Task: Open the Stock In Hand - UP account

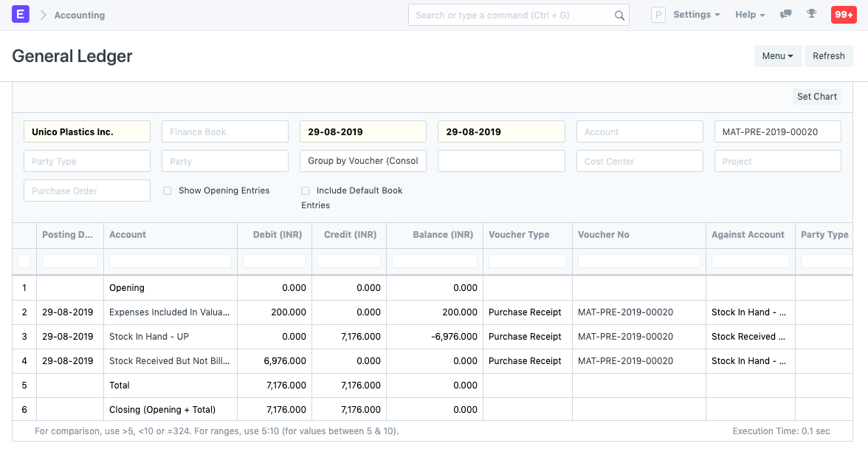Action: [151, 336]
